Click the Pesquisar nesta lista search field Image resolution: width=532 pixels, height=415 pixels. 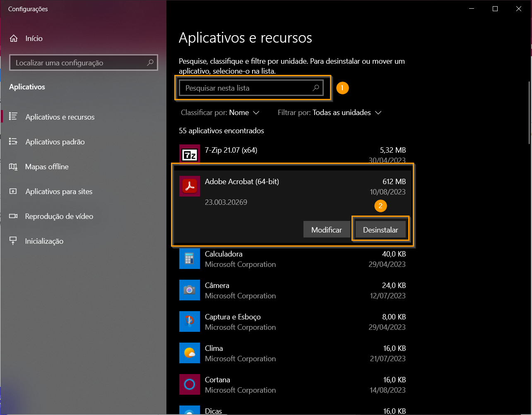[x=251, y=88]
